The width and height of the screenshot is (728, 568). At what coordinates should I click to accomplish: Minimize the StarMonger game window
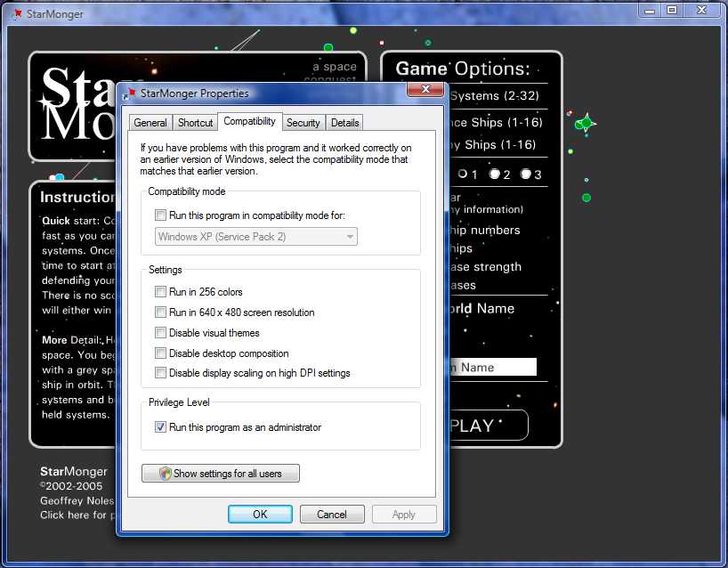coord(650,10)
